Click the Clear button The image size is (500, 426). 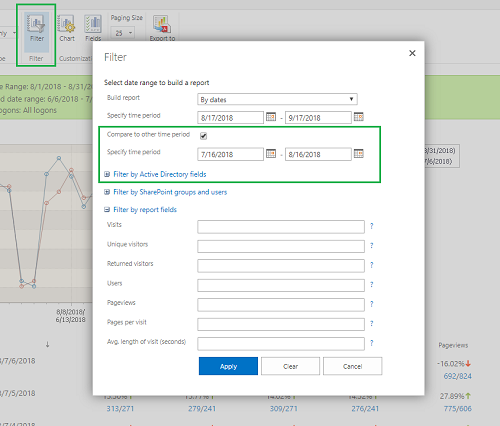point(290,366)
